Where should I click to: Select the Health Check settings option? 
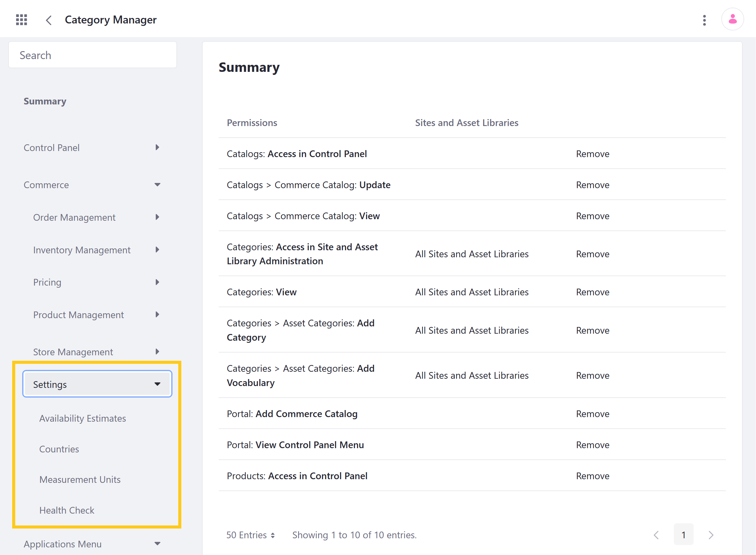pos(67,510)
